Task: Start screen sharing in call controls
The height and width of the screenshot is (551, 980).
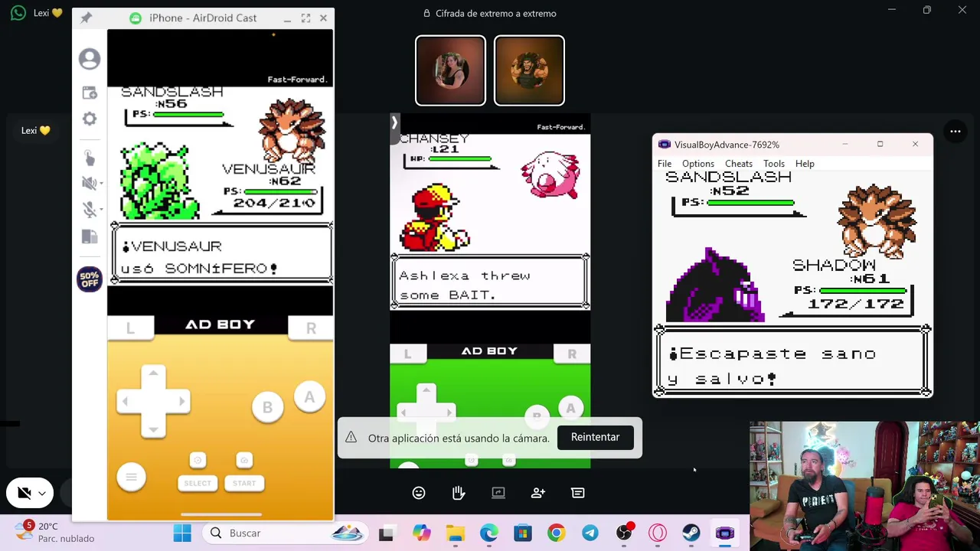Action: pos(498,493)
